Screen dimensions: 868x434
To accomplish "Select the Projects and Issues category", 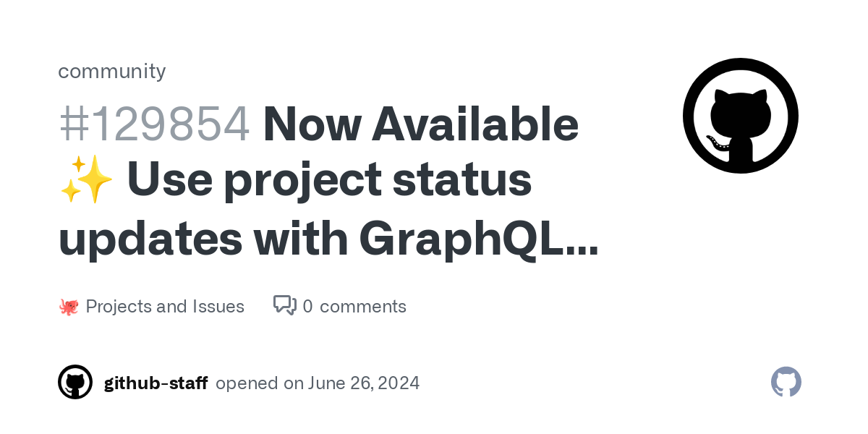I will (165, 307).
